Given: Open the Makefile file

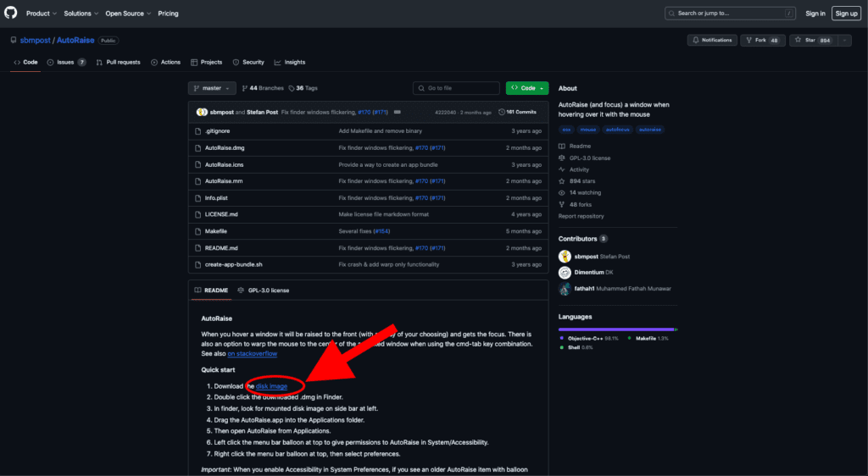Looking at the screenshot, I should [216, 231].
